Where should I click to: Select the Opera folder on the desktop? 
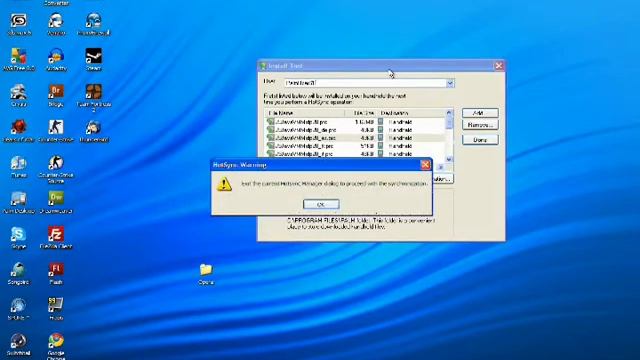206,274
